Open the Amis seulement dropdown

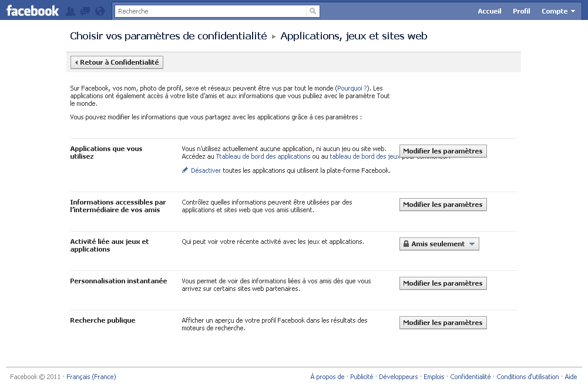tap(439, 244)
